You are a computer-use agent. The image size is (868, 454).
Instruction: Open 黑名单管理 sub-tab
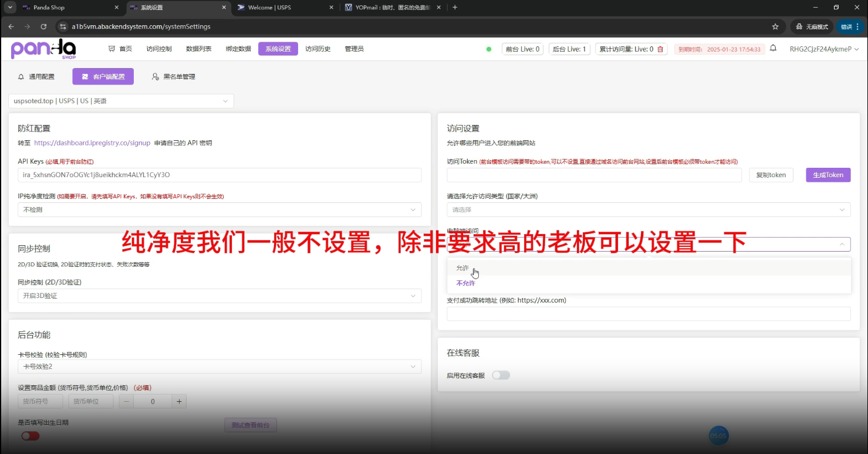tap(173, 77)
